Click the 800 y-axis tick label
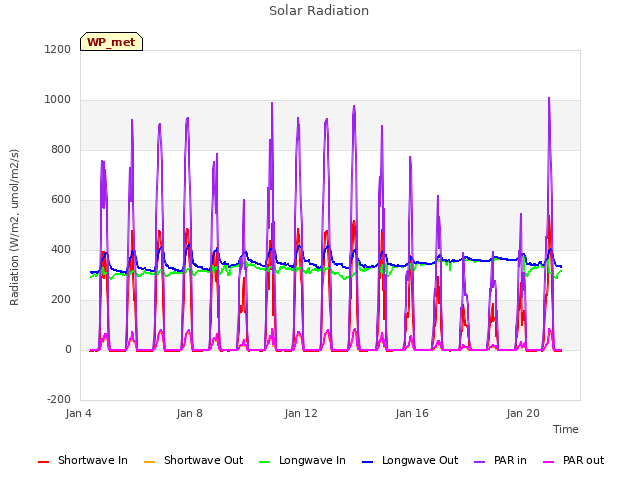 [x=61, y=149]
